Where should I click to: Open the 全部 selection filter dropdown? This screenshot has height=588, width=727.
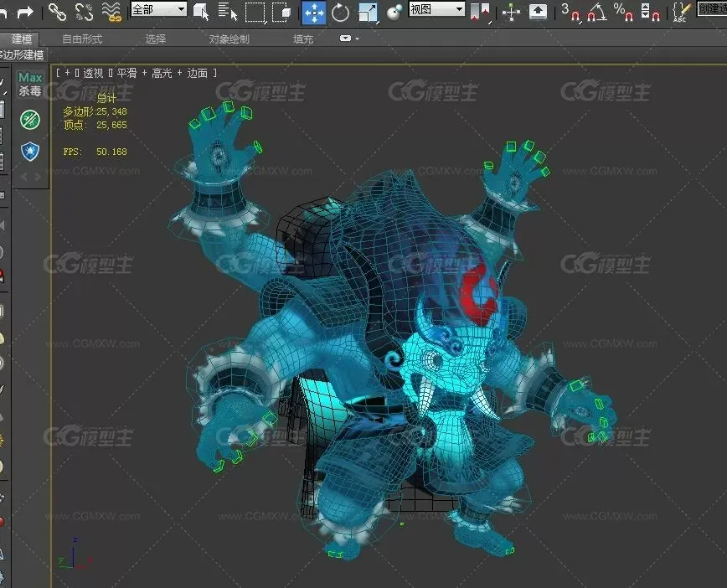(x=159, y=9)
